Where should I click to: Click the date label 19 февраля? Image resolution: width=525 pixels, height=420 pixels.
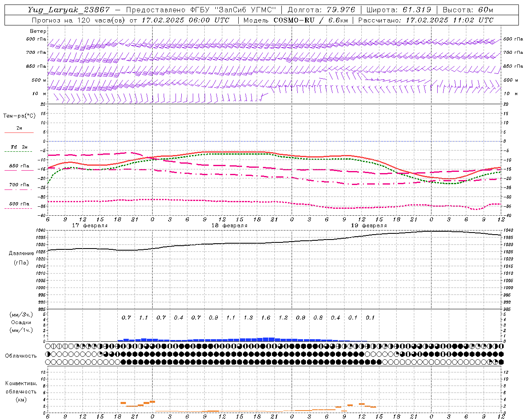tap(369, 226)
